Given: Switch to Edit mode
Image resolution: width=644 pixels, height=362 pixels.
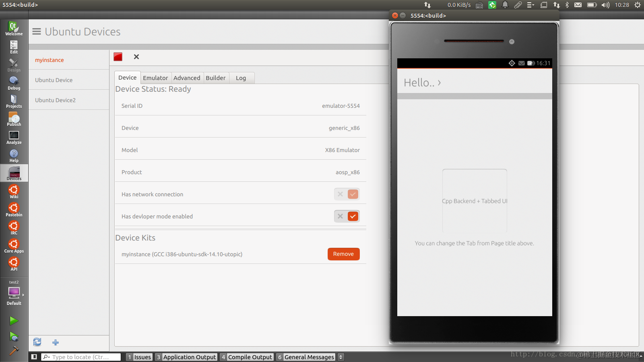Looking at the screenshot, I should coord(14,47).
